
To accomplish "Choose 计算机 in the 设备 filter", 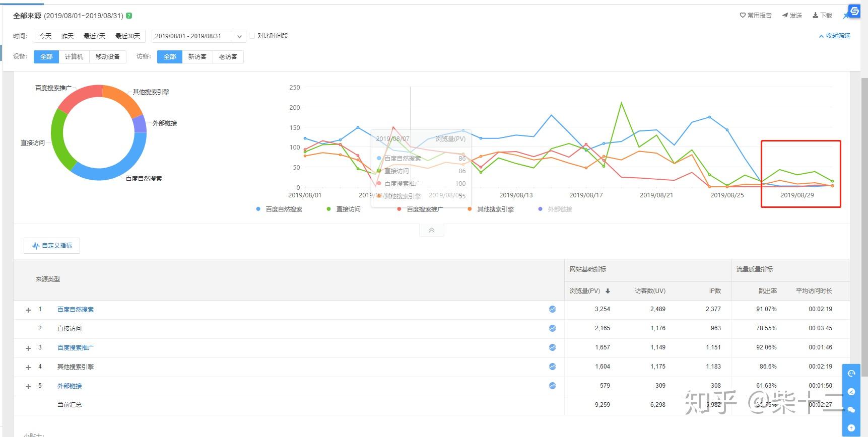I will (x=74, y=57).
